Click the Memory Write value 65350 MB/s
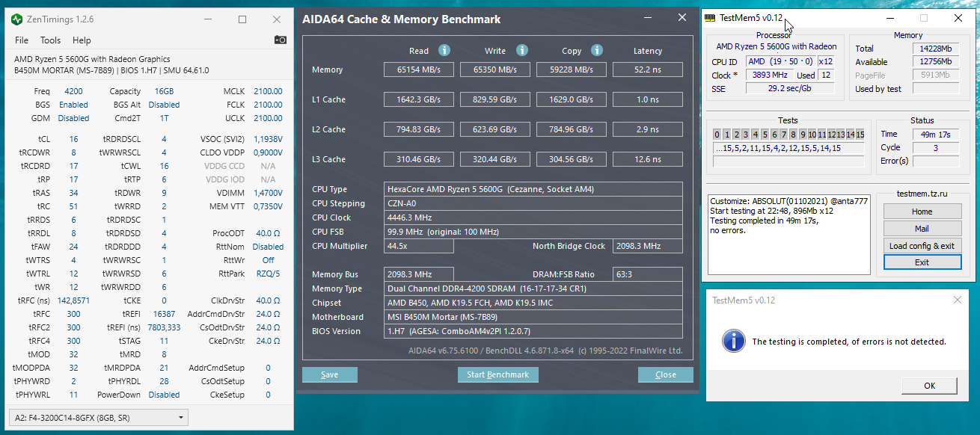This screenshot has height=435, width=980. tap(495, 70)
